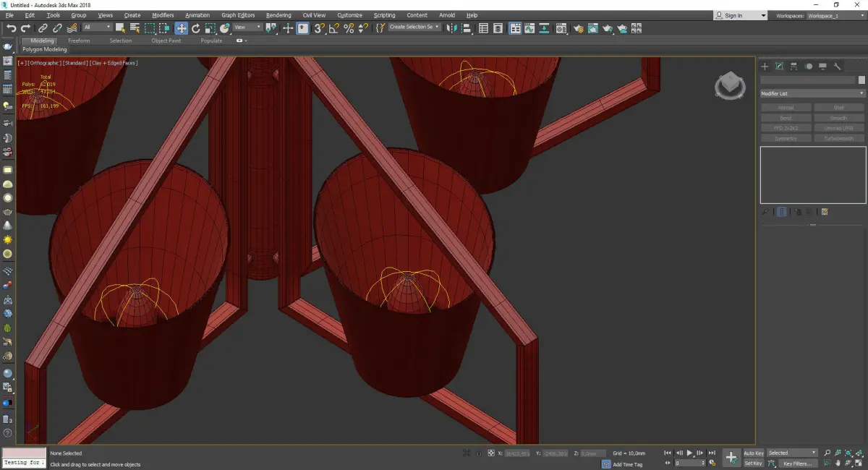Activate Select and Rotate tool

click(x=195, y=28)
